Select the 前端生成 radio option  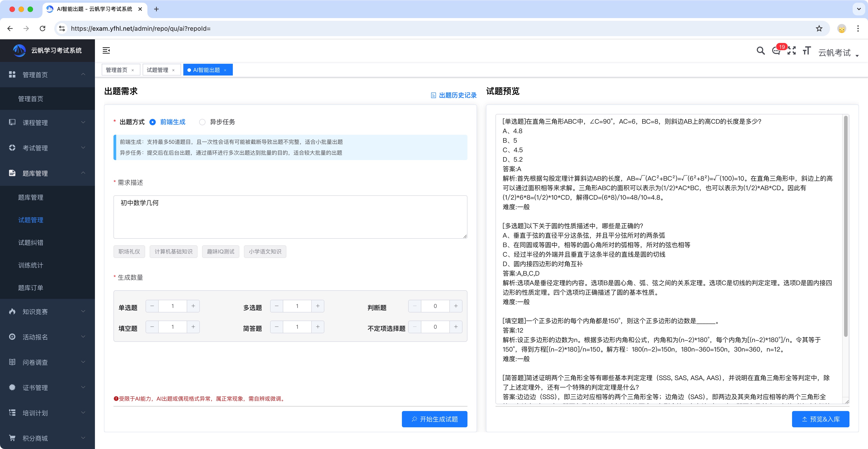pyautogui.click(x=153, y=122)
